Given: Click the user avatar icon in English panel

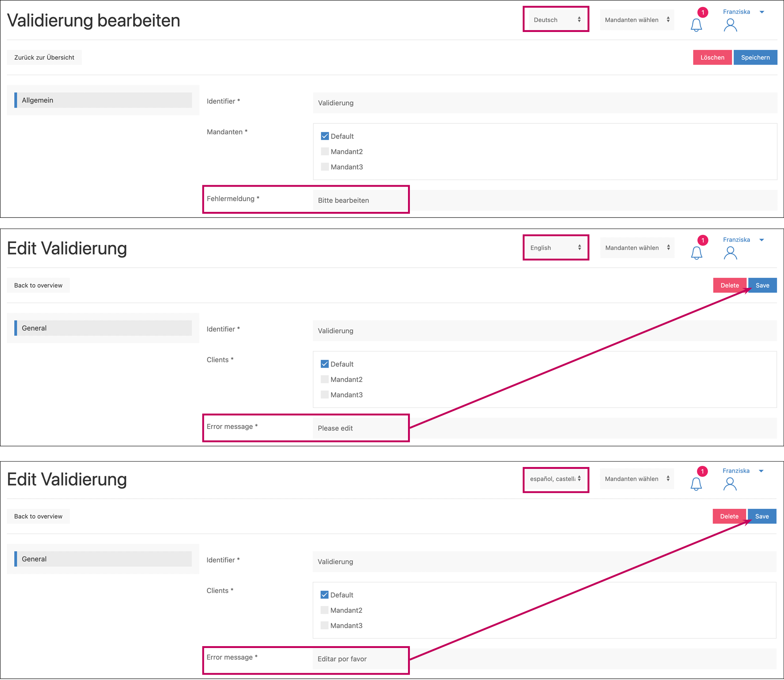Looking at the screenshot, I should point(730,253).
